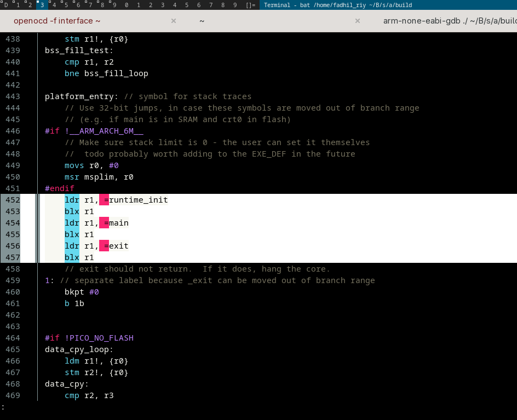Click the 'bss_fill_test:' label
The width and height of the screenshot is (517, 420).
[79, 50]
